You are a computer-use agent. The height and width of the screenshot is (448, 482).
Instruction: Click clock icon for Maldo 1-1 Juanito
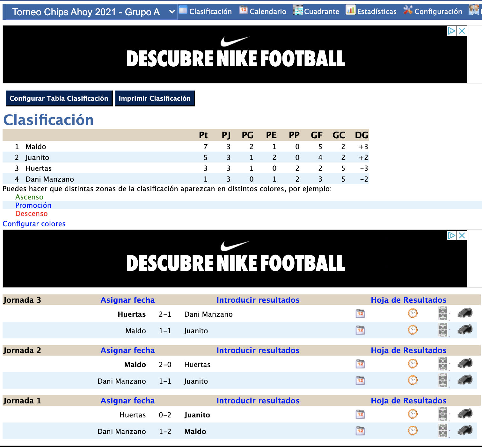[x=413, y=330]
